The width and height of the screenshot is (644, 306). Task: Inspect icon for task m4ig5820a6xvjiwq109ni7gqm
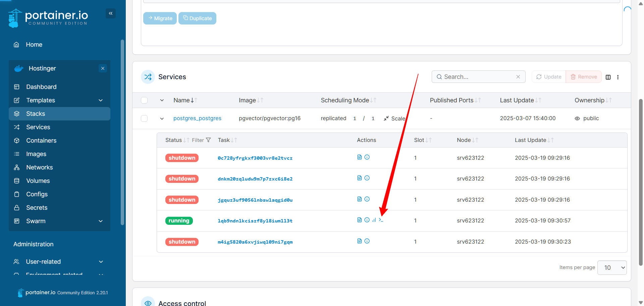(367, 241)
